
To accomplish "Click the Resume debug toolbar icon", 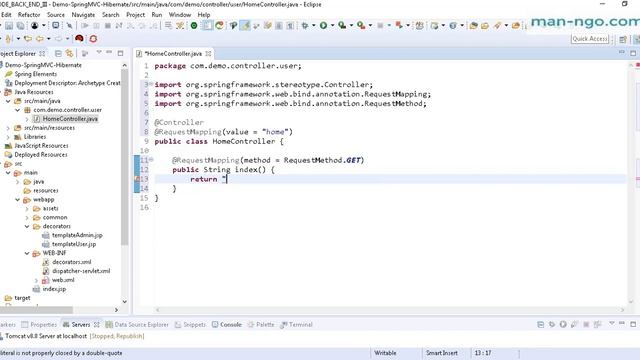I will point(85,26).
